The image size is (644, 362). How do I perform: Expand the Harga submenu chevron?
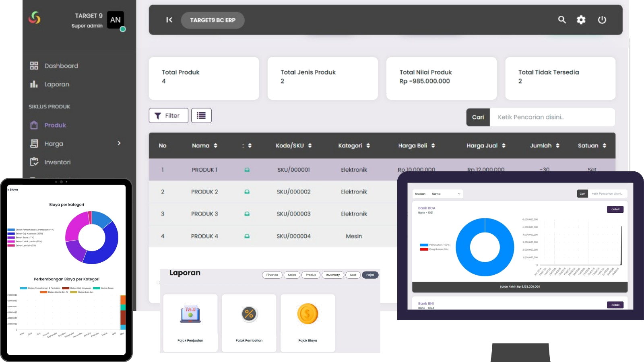click(x=119, y=143)
